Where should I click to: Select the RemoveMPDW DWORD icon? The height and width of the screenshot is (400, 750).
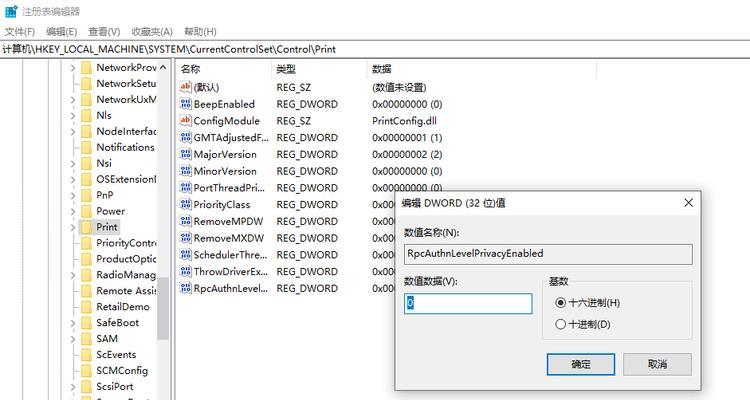(x=186, y=221)
